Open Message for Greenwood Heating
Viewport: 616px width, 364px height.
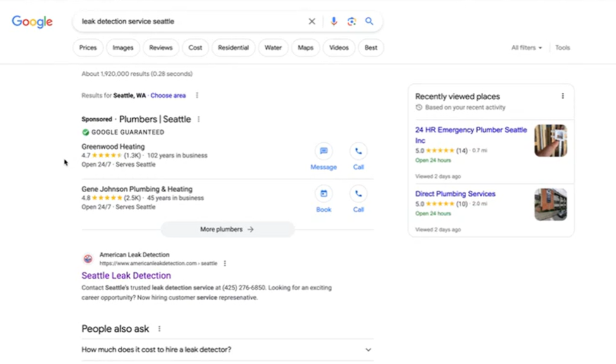[323, 152]
